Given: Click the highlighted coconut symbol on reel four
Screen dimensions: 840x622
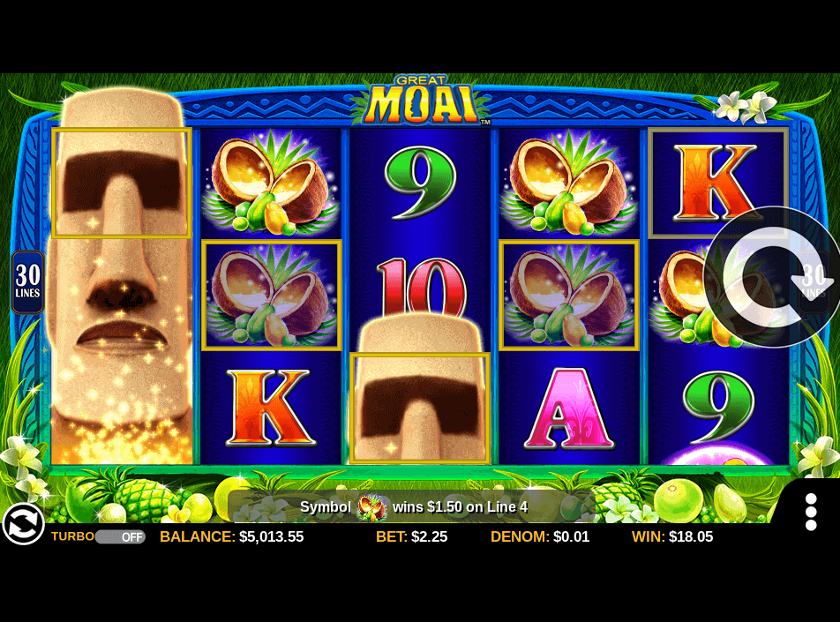Looking at the screenshot, I should coord(569,296).
